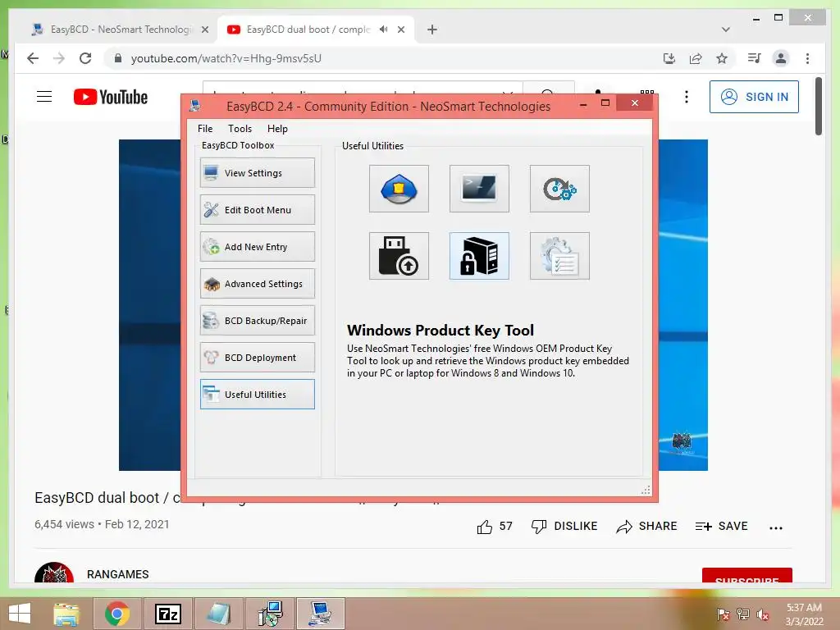The height and width of the screenshot is (630, 840).
Task: Open View Settings in EasyBCD Toolbox
Action: [257, 172]
